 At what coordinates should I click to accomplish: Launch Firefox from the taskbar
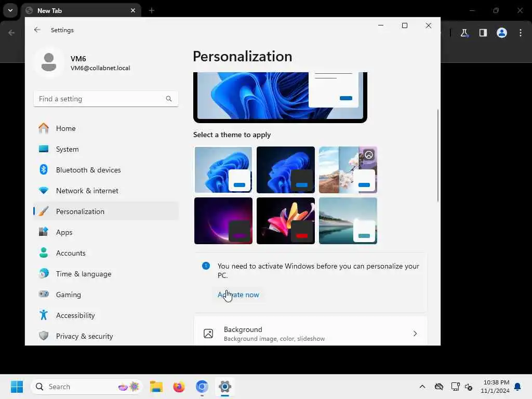pos(179,387)
